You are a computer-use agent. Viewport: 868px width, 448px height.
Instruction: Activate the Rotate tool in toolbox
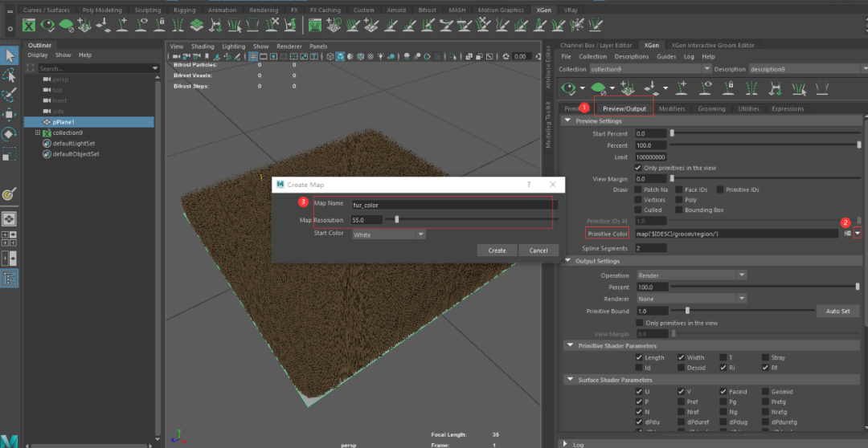pos(10,134)
